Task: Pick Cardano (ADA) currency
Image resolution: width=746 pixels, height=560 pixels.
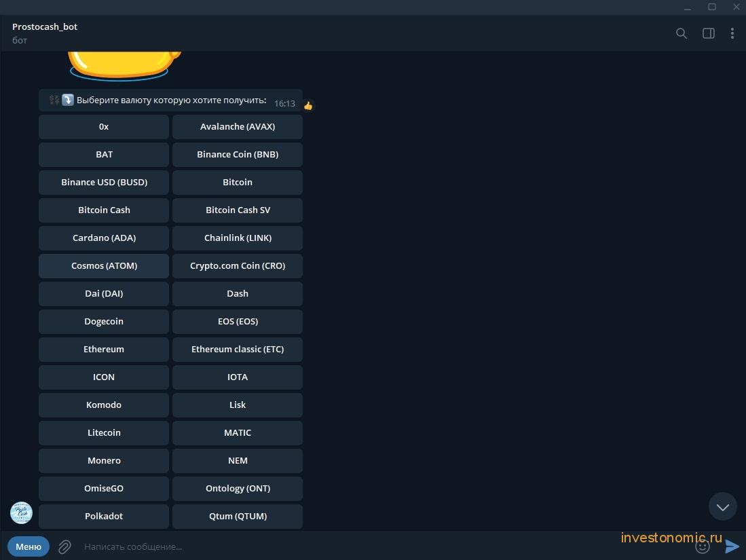Action: coord(104,238)
